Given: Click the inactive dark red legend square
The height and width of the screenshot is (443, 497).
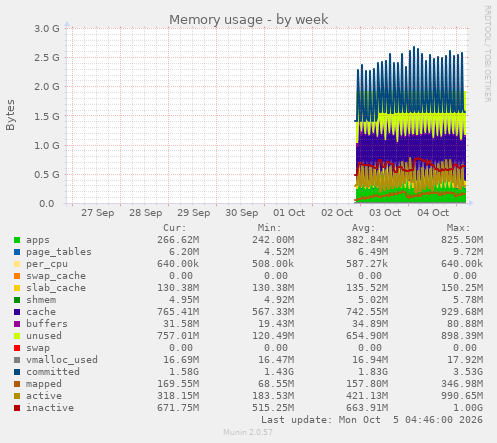Looking at the screenshot, I should coord(17,408).
